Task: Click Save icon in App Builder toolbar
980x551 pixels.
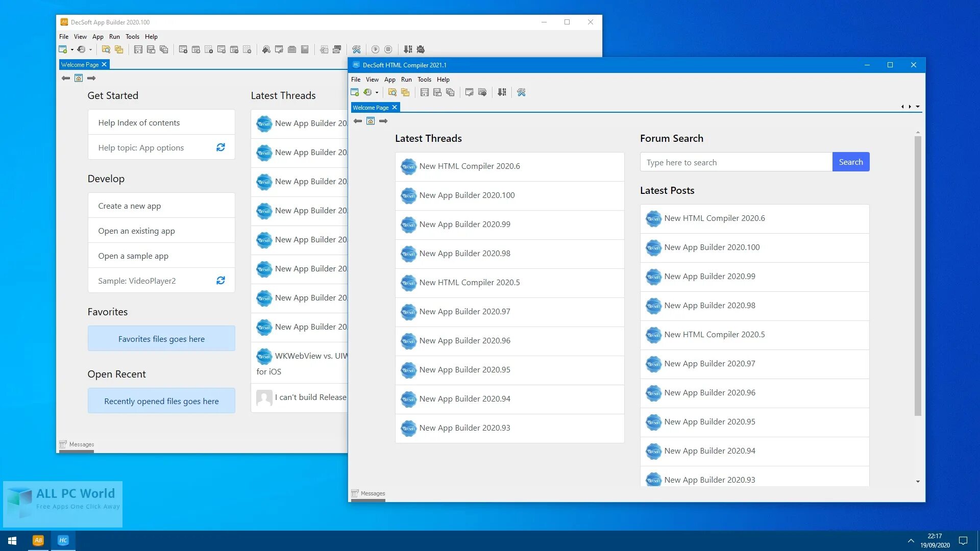Action: tap(138, 49)
